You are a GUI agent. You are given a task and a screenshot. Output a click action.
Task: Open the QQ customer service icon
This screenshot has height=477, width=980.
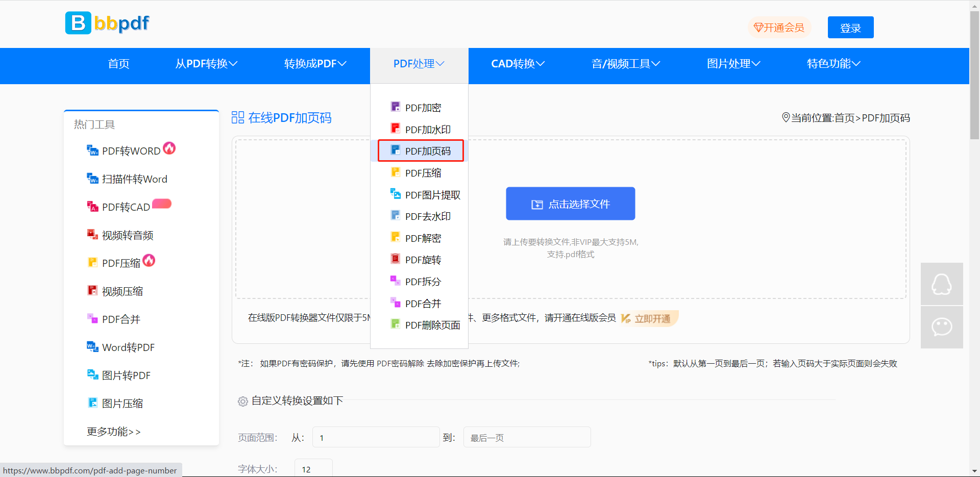(x=941, y=284)
